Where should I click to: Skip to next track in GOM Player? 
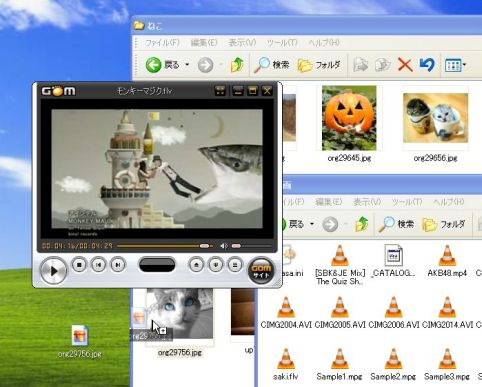(x=118, y=265)
